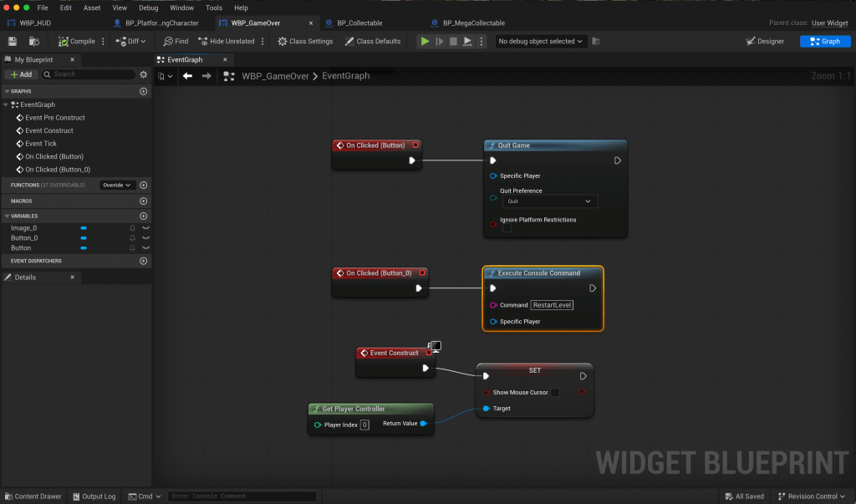The image size is (856, 504).
Task: Click the Find toolbar button
Action: coord(176,41)
